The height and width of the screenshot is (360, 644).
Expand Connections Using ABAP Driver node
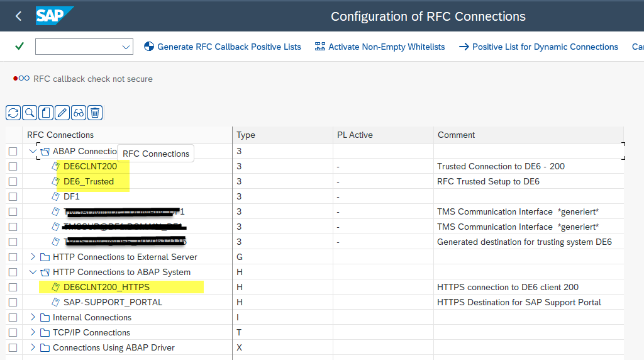pyautogui.click(x=33, y=347)
